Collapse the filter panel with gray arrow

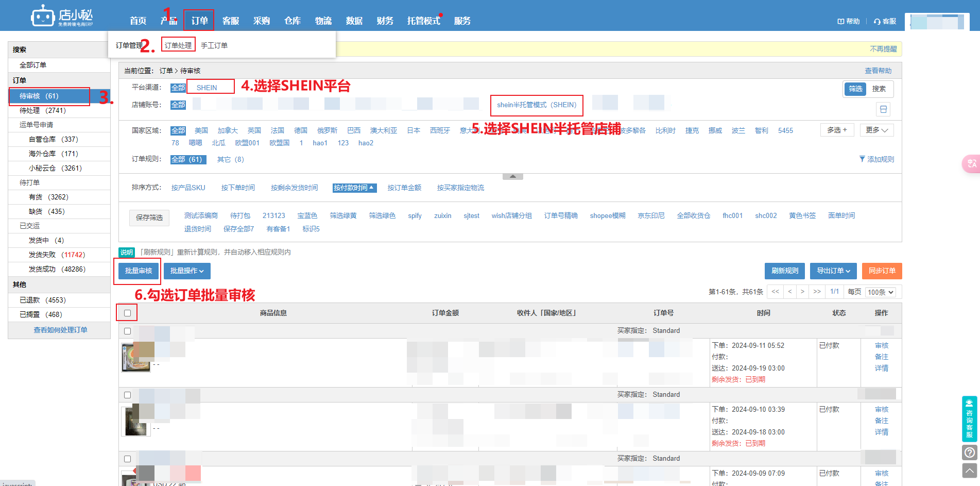(512, 177)
